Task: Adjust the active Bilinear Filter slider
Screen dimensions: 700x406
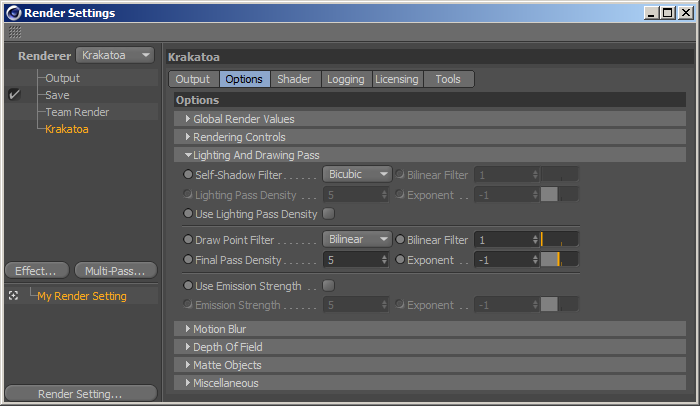Action: coord(559,239)
